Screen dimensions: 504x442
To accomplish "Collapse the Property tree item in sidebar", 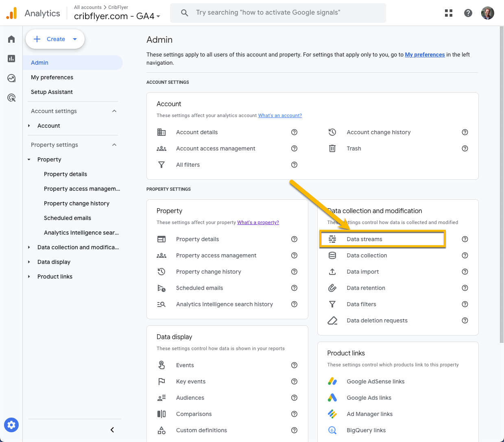I will pos(29,159).
